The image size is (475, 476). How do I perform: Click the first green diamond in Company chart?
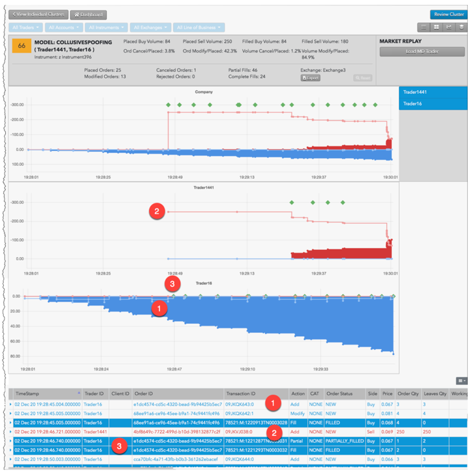pyautogui.click(x=168, y=105)
